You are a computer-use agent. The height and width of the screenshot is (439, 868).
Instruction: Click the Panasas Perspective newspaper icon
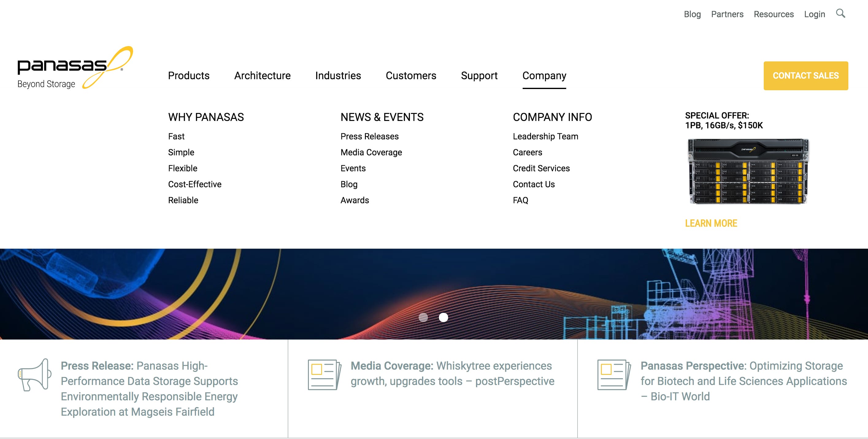614,375
